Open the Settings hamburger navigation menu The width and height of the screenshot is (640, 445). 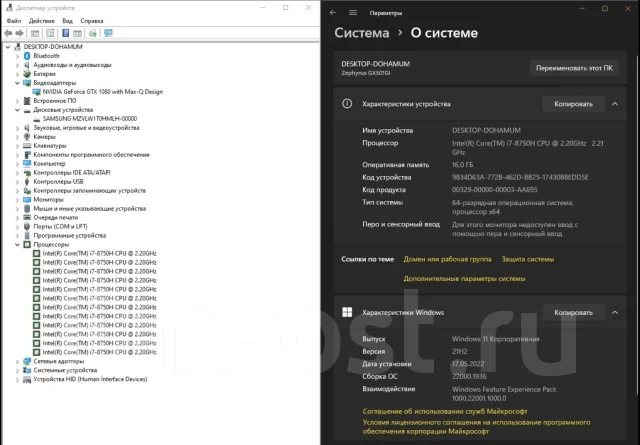[353, 13]
